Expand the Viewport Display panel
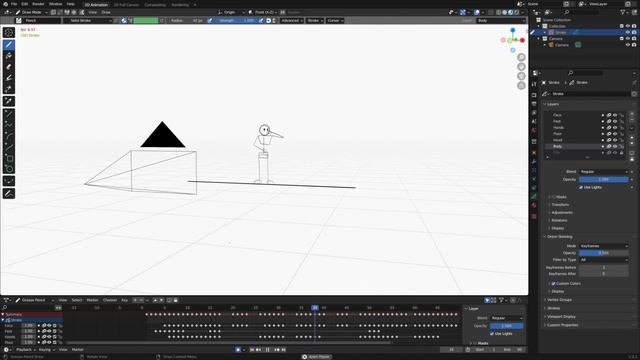Image resolution: width=640 pixels, height=360 pixels. pyautogui.click(x=561, y=316)
